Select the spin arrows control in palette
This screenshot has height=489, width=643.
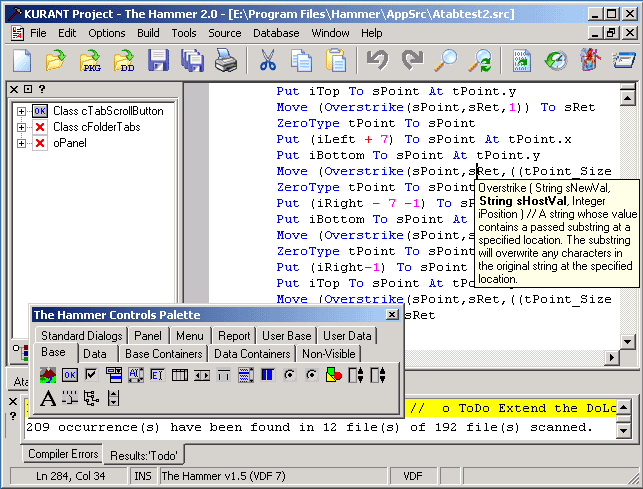(202, 375)
